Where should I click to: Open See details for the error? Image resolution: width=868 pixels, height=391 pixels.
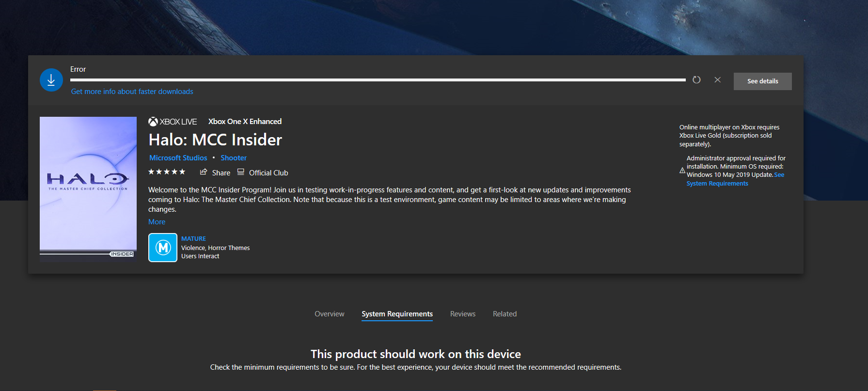(762, 81)
